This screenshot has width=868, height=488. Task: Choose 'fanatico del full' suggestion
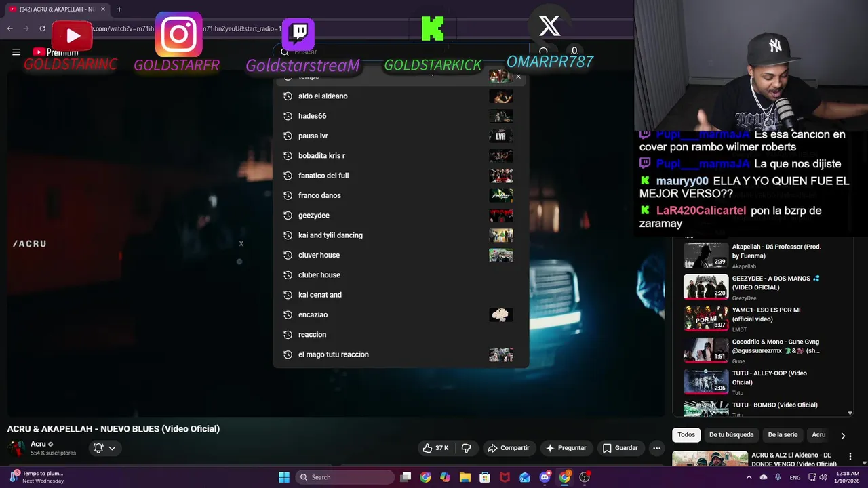[400, 176]
